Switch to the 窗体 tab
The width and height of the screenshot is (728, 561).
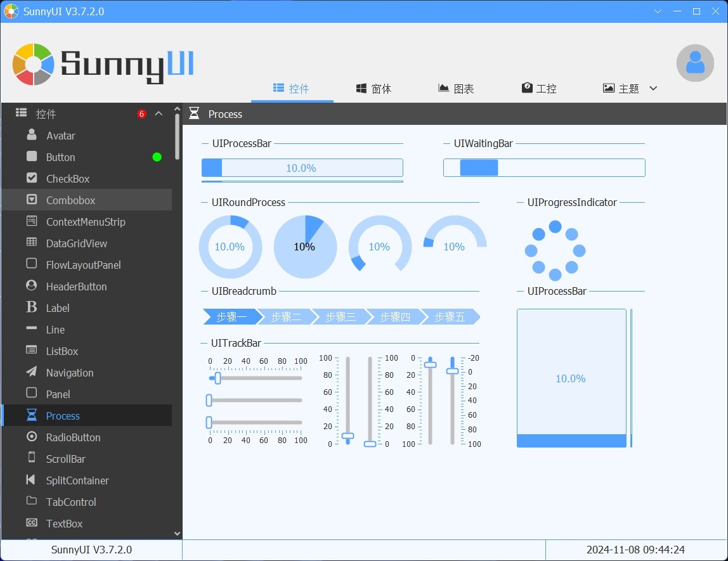[374, 89]
